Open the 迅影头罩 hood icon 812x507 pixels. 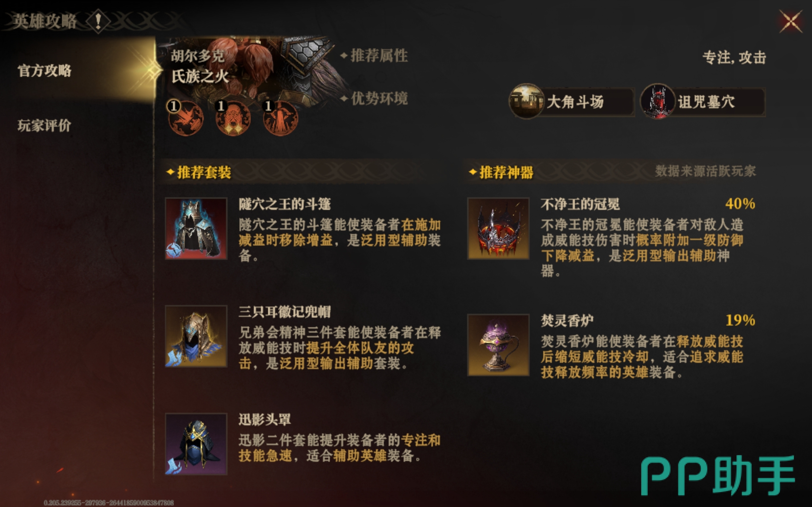tap(196, 444)
